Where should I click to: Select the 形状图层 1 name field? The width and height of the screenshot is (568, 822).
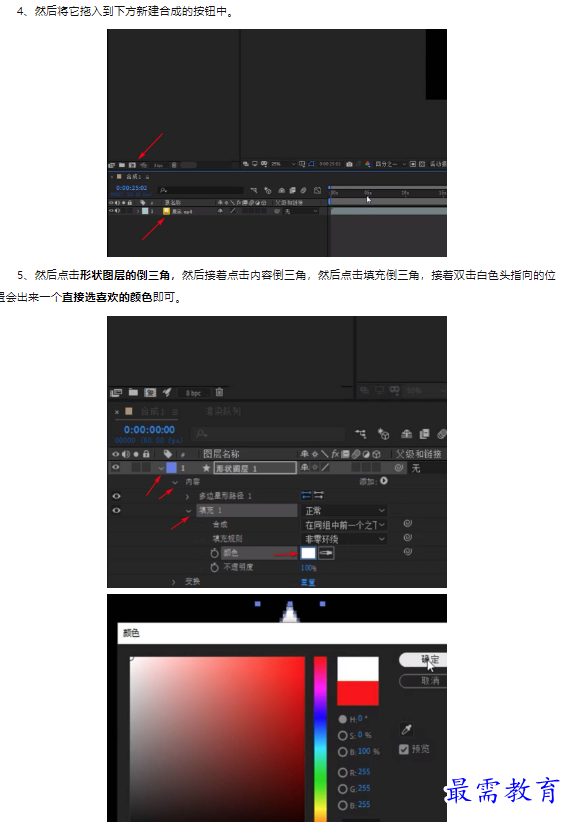point(255,468)
